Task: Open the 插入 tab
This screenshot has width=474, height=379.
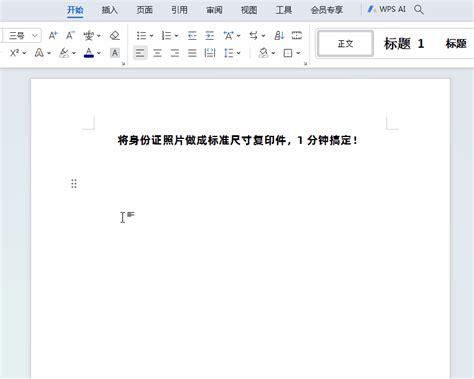Action: (110, 10)
